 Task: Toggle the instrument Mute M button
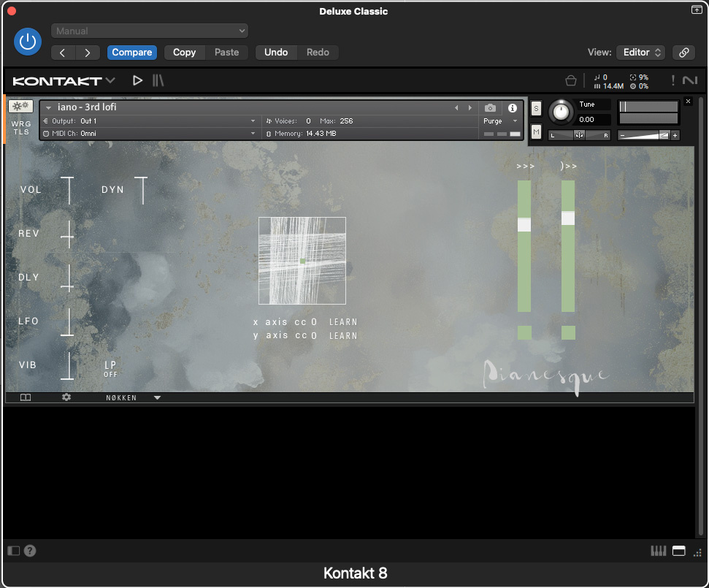tap(536, 132)
